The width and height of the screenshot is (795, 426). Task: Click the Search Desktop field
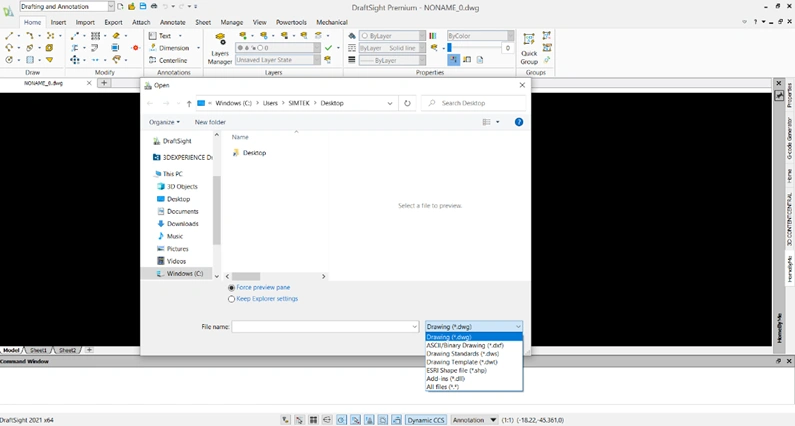pyautogui.click(x=473, y=103)
